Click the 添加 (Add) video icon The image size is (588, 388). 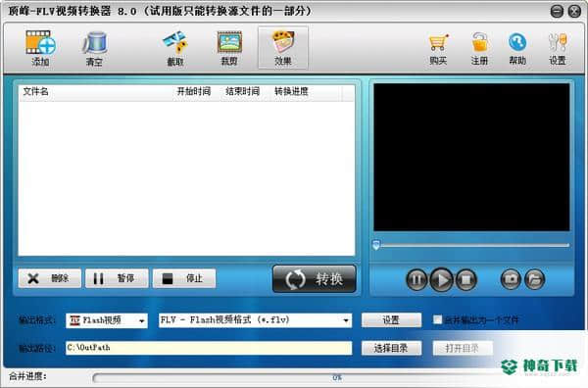pyautogui.click(x=40, y=48)
